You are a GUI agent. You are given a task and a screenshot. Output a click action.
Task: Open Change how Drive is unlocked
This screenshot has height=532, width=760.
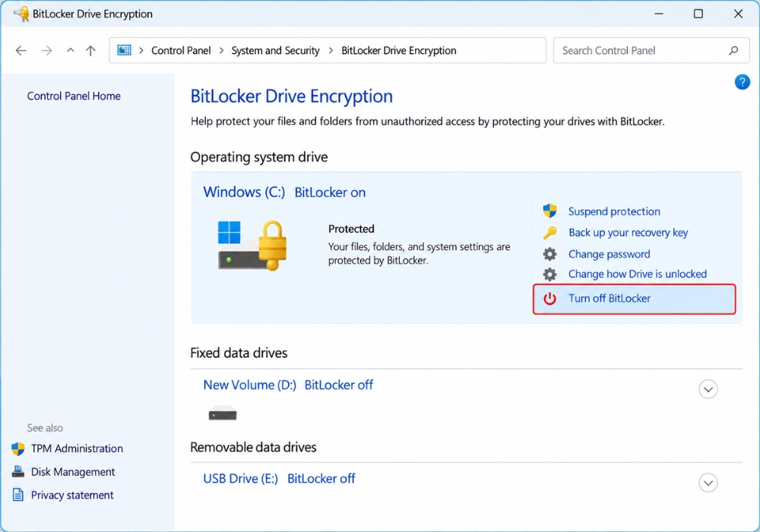(x=638, y=274)
